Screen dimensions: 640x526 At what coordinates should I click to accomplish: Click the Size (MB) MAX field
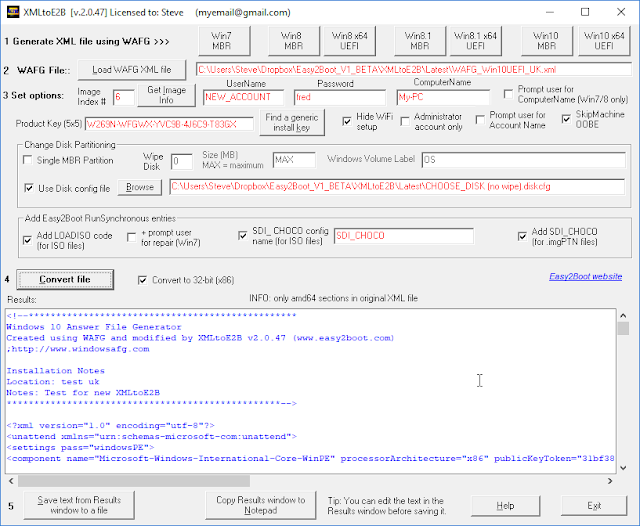tap(294, 160)
